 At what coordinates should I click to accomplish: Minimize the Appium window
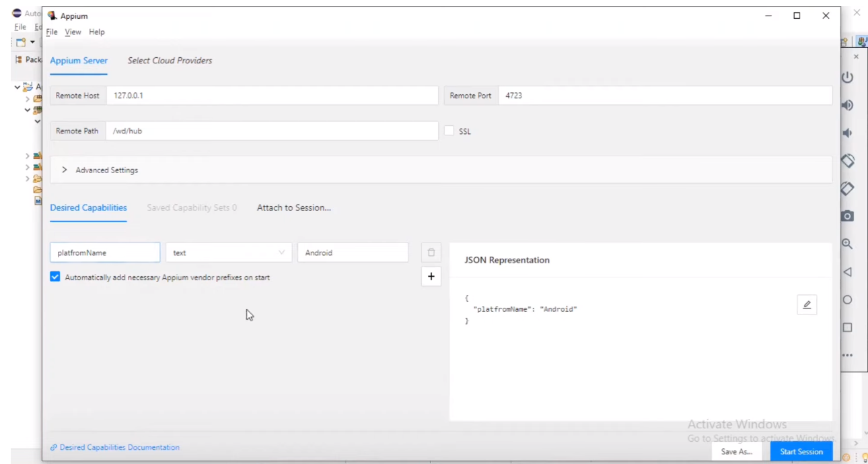pyautogui.click(x=768, y=15)
